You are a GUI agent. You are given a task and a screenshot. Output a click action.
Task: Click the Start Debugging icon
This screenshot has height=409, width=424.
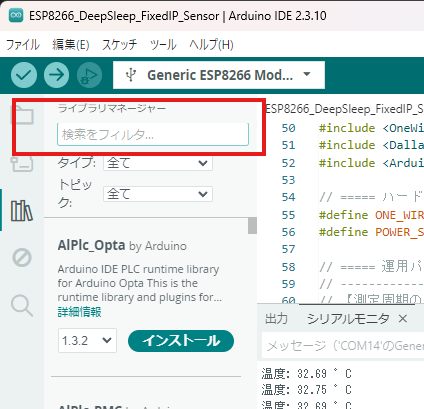pos(89,75)
